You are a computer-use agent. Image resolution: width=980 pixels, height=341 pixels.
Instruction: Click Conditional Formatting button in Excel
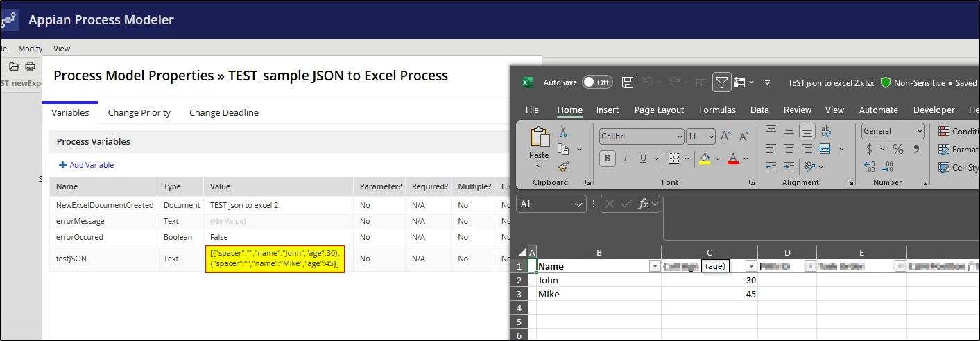[958, 131]
